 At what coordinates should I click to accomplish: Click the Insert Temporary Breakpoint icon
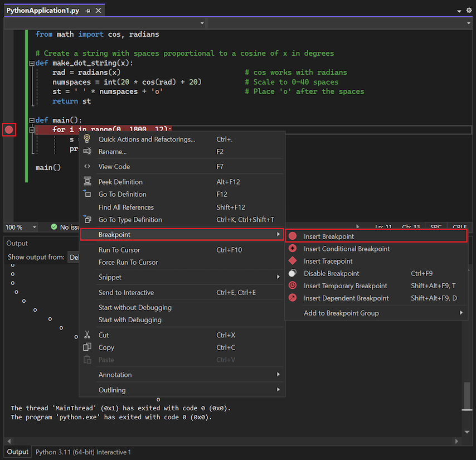tap(293, 285)
